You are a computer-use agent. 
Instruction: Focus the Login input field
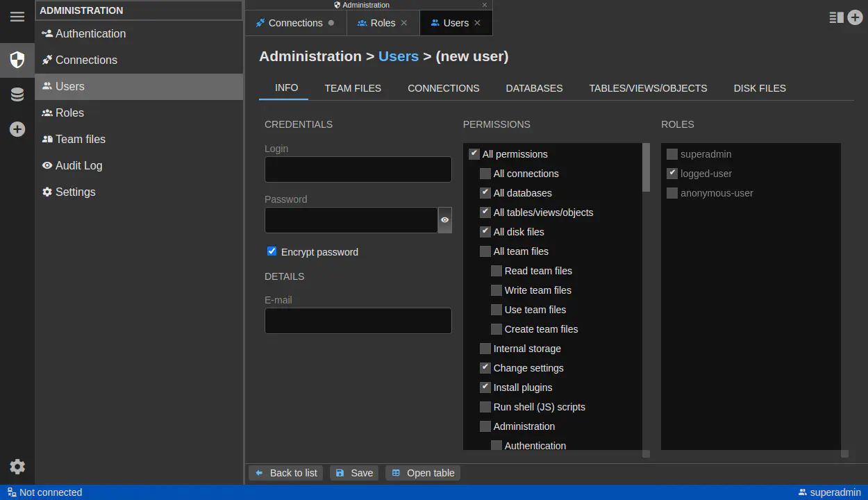coord(358,169)
